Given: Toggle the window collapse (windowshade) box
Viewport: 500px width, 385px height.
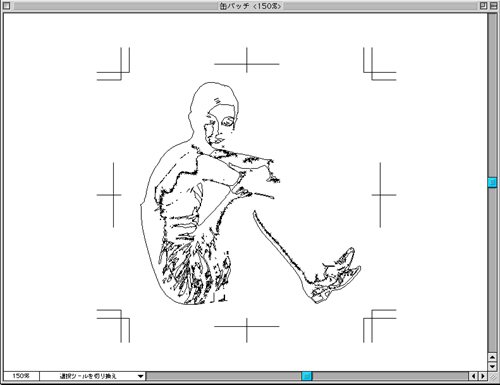Looking at the screenshot, I should click(x=493, y=6).
